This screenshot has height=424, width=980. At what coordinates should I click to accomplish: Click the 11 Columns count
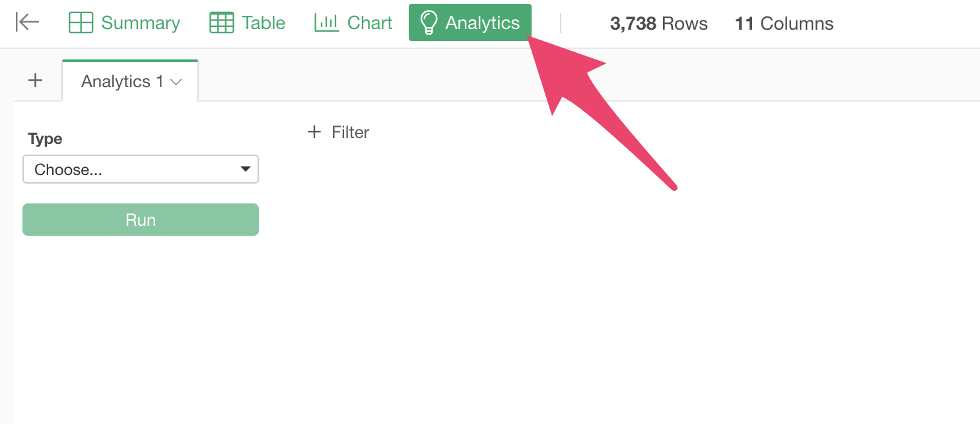[784, 24]
